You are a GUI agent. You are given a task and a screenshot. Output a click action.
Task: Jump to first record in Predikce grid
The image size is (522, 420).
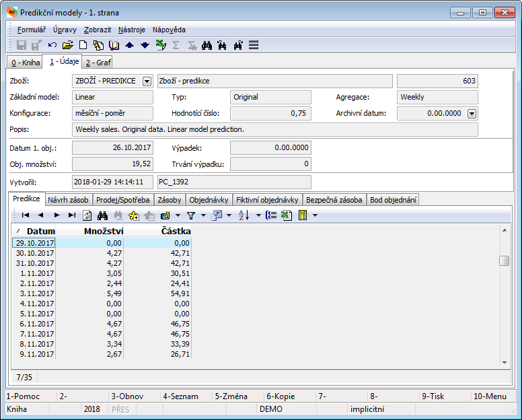click(25, 215)
